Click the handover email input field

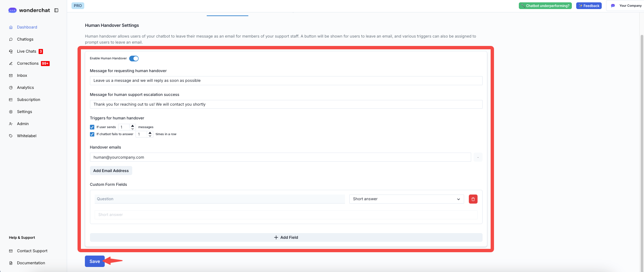click(280, 157)
